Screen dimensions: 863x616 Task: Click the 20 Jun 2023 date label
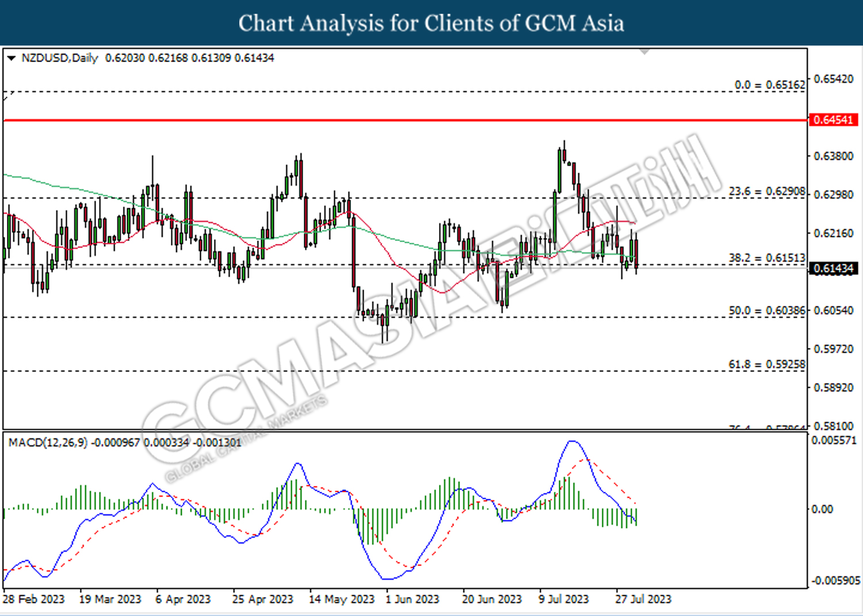tap(492, 599)
